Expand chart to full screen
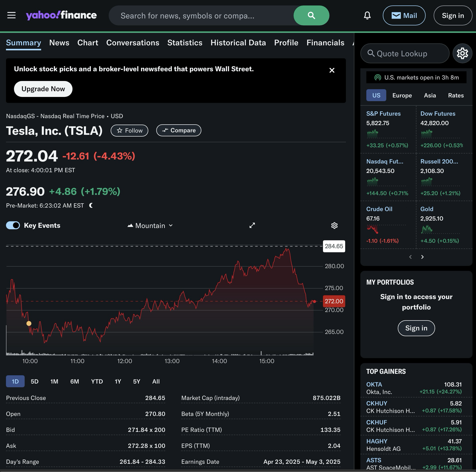Image resolution: width=476 pixels, height=472 pixels. pos(252,225)
